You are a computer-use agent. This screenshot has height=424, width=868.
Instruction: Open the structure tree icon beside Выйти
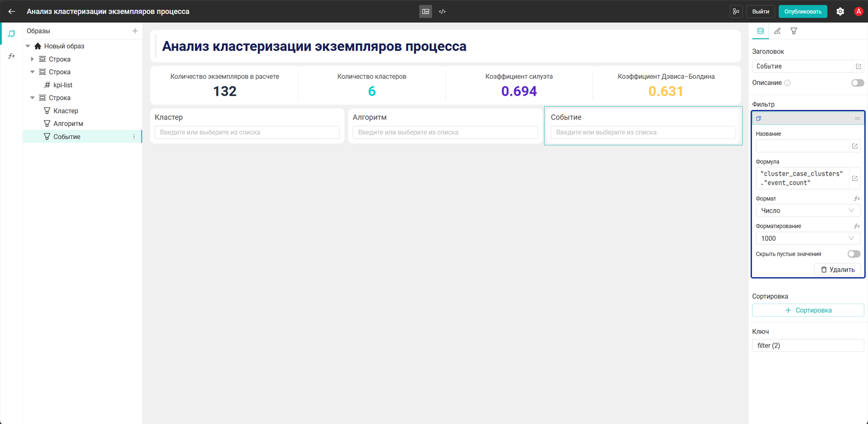736,12
